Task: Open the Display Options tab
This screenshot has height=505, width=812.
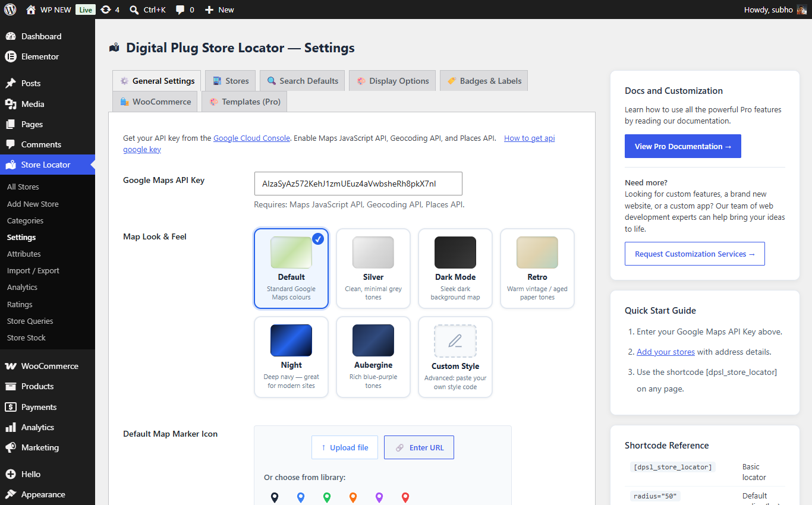Action: [392, 81]
